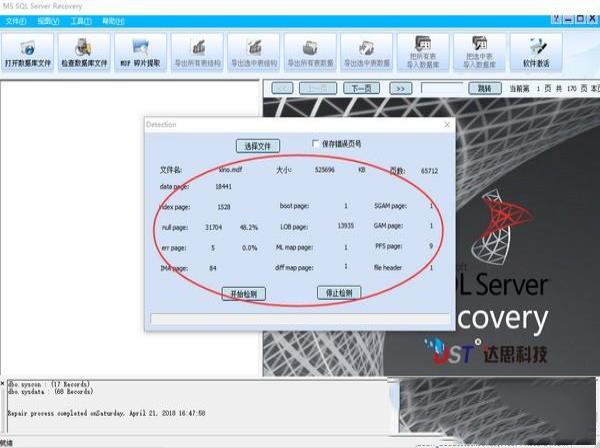Screen dimensions: 600x448
Task: Close the log output panel with x
Action: click(x=2, y=383)
